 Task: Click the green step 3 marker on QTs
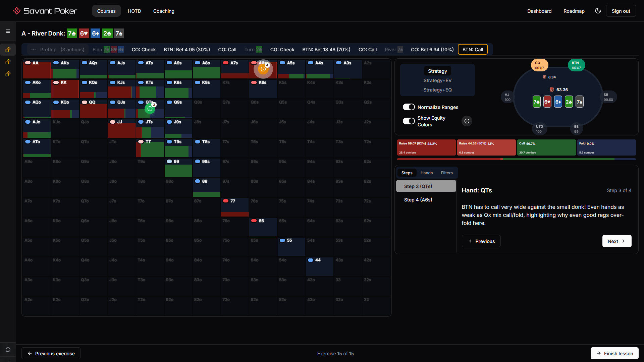(150, 109)
